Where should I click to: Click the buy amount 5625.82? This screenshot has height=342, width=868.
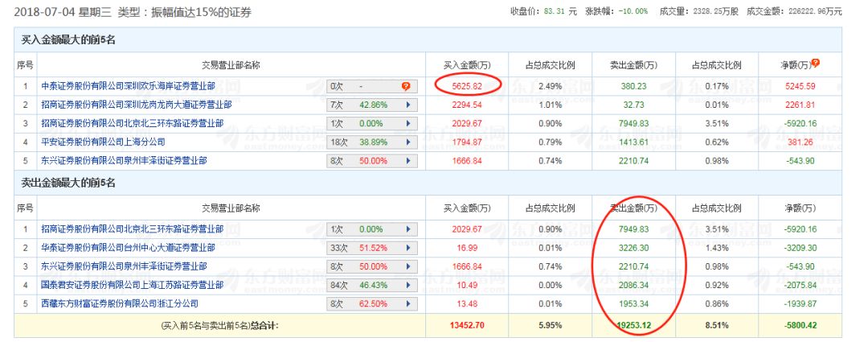(467, 86)
